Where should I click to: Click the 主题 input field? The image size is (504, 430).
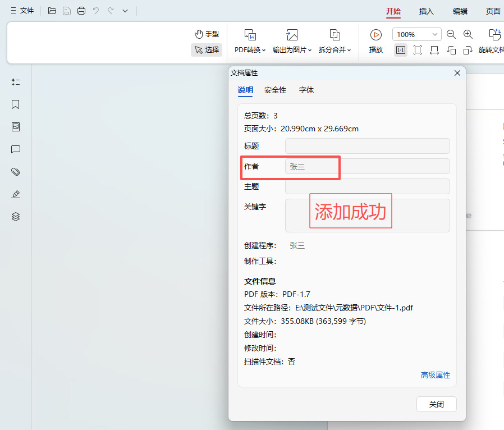click(x=368, y=186)
